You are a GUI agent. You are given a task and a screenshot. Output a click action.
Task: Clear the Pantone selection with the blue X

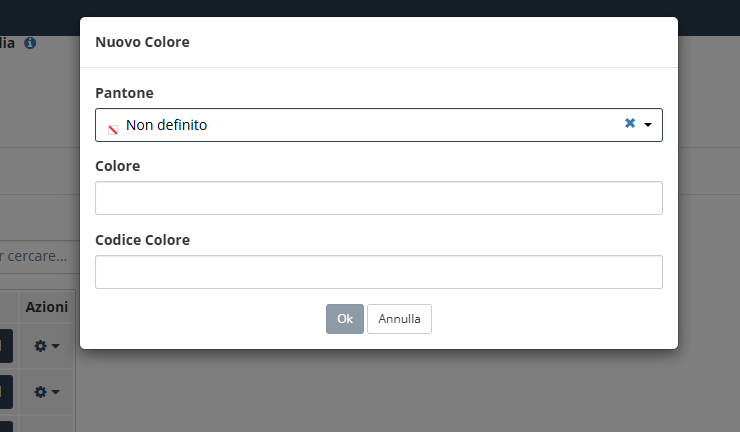(630, 123)
